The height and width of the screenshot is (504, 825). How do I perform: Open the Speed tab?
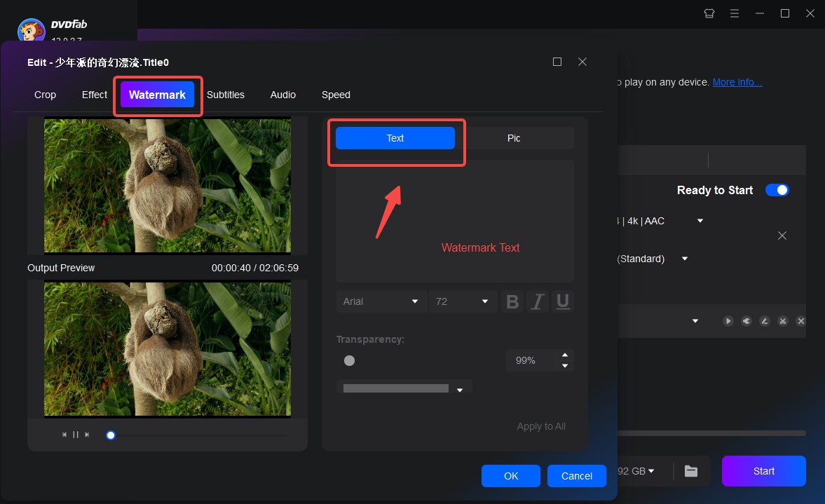(x=336, y=95)
